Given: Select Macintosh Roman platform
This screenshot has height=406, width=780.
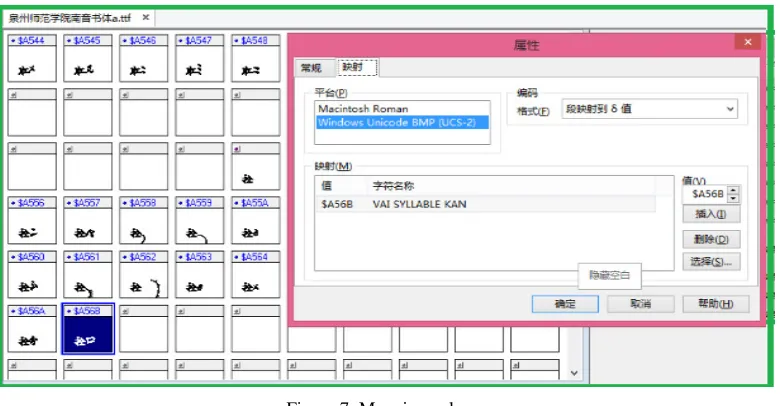Looking at the screenshot, I should coord(402,108).
